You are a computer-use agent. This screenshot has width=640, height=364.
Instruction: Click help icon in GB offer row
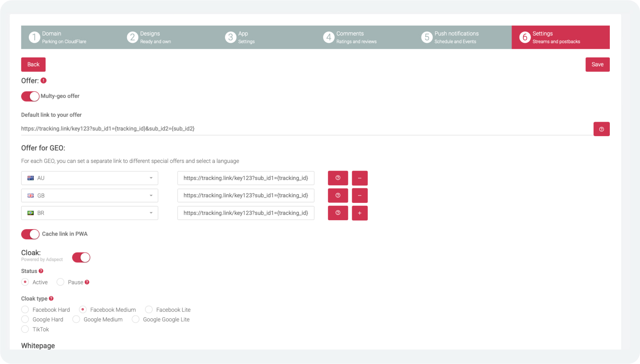point(338,196)
